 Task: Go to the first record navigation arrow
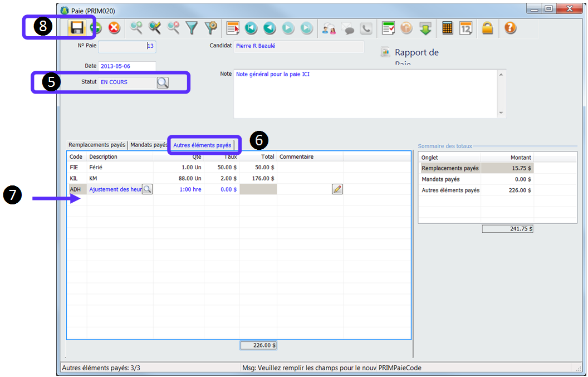[251, 28]
